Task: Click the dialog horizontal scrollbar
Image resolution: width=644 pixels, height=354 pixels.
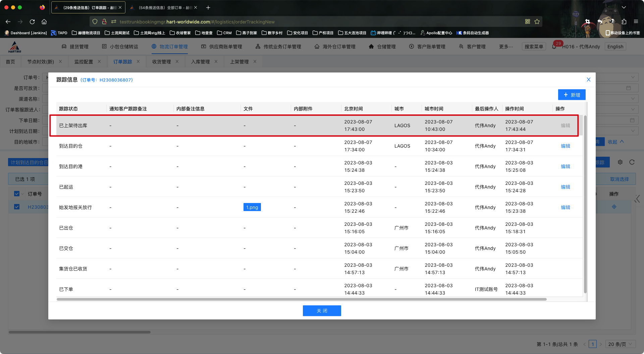Action: pyautogui.click(x=301, y=299)
